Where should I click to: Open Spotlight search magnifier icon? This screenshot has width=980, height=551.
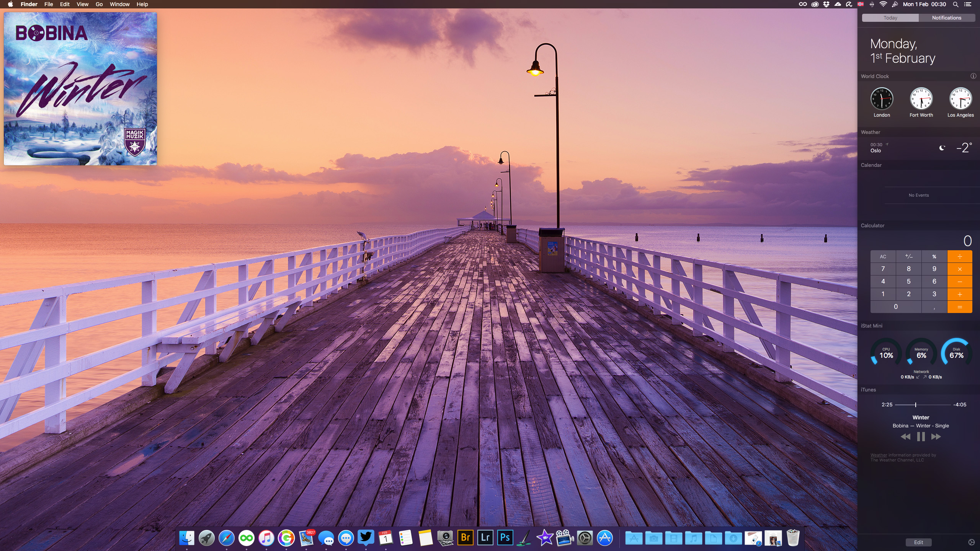[955, 4]
